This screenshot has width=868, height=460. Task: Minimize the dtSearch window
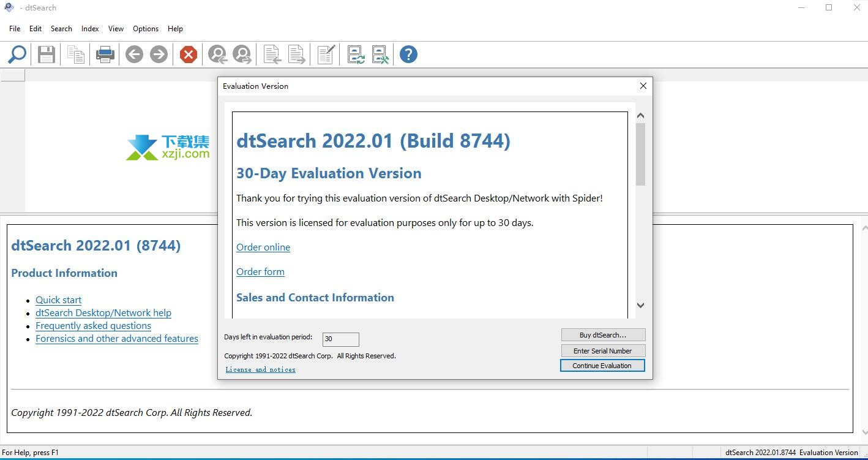tap(802, 7)
